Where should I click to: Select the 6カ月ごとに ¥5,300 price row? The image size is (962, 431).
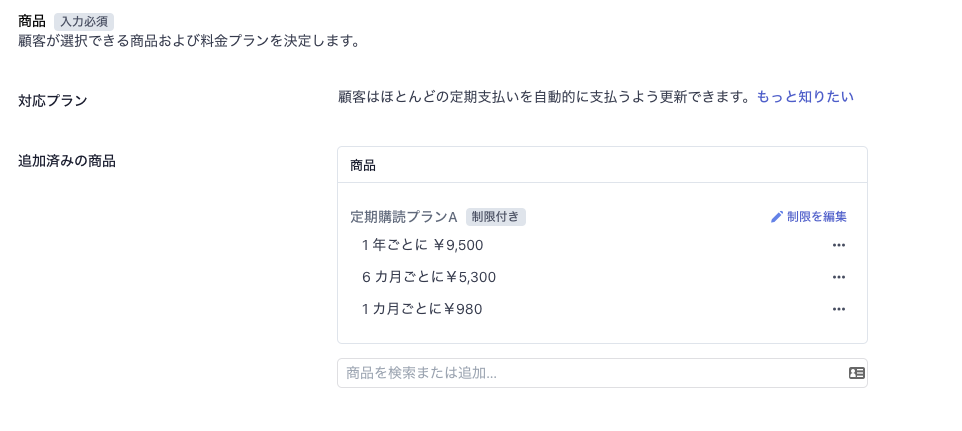pos(602,277)
